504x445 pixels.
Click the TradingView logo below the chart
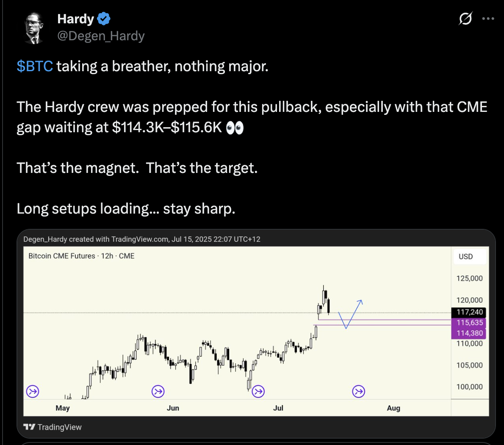[53, 427]
